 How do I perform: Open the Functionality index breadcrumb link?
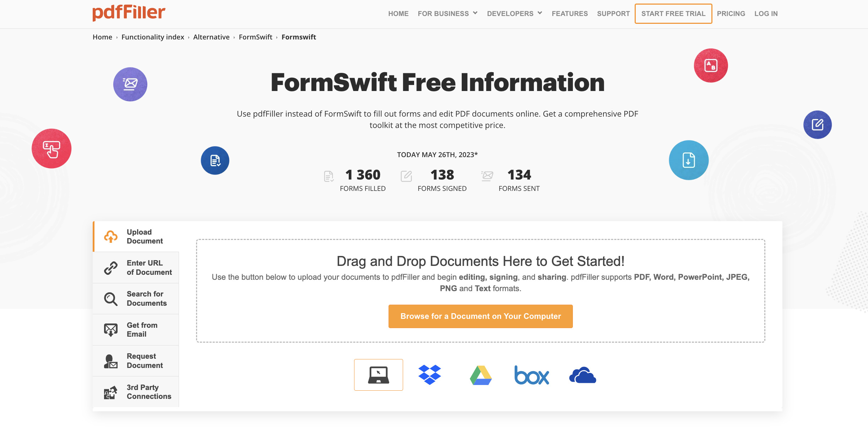click(152, 37)
